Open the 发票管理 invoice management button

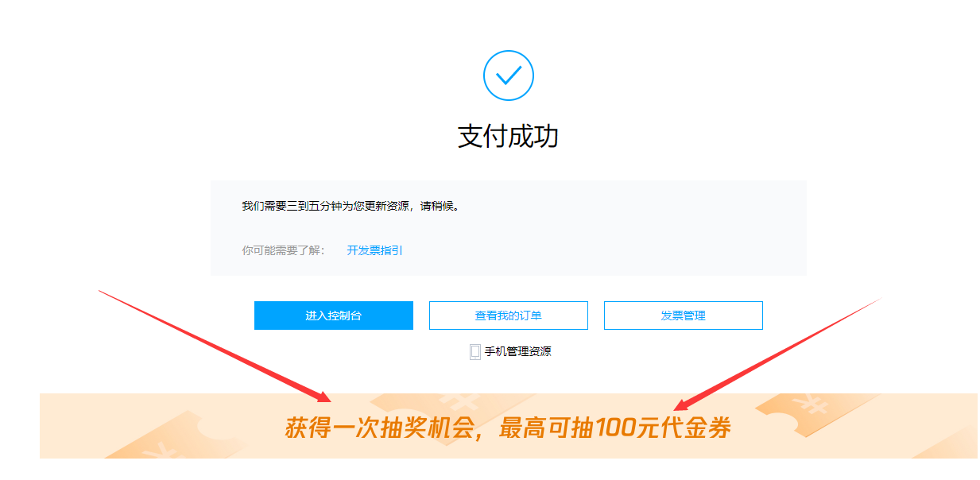pyautogui.click(x=684, y=315)
